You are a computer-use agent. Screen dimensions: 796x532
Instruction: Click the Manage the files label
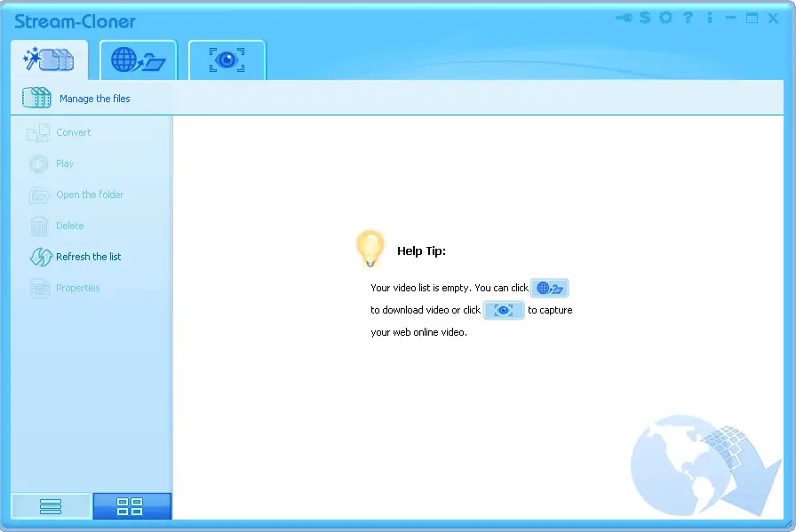[95, 99]
